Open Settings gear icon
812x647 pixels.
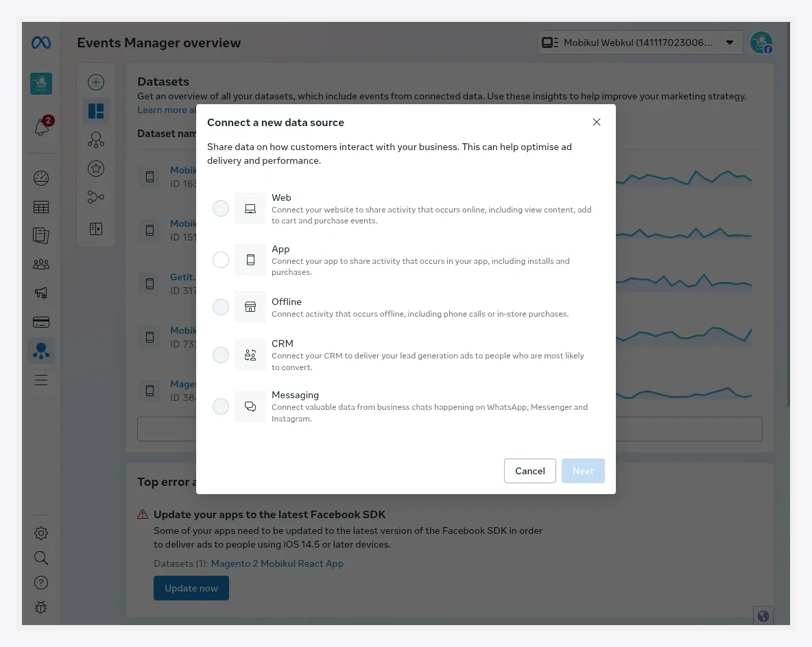tap(41, 533)
